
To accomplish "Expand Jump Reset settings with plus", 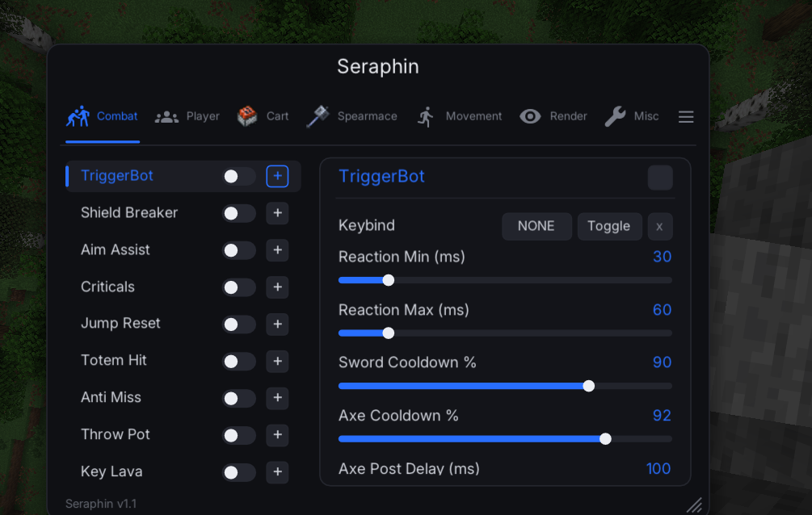I will coord(278,324).
